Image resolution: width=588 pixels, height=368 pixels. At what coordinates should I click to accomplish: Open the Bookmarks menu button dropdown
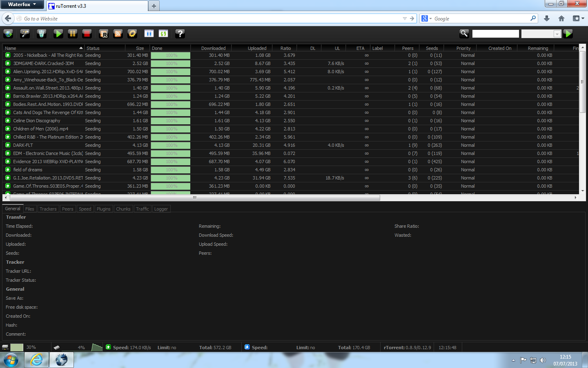pyautogui.click(x=579, y=18)
